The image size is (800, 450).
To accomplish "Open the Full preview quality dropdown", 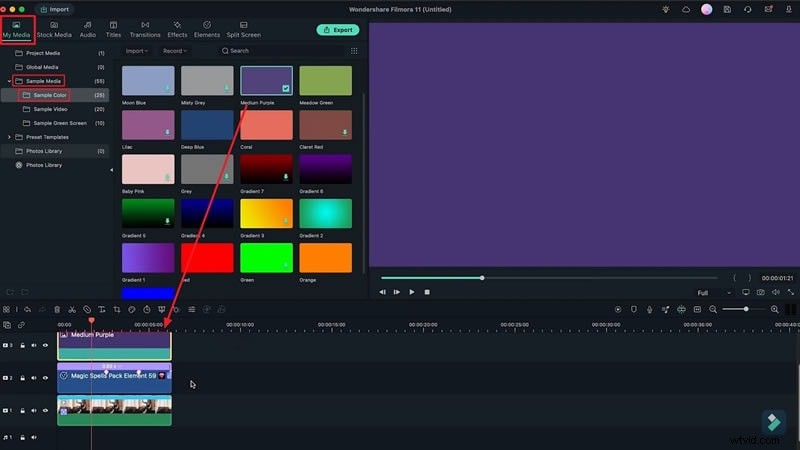I will 714,293.
